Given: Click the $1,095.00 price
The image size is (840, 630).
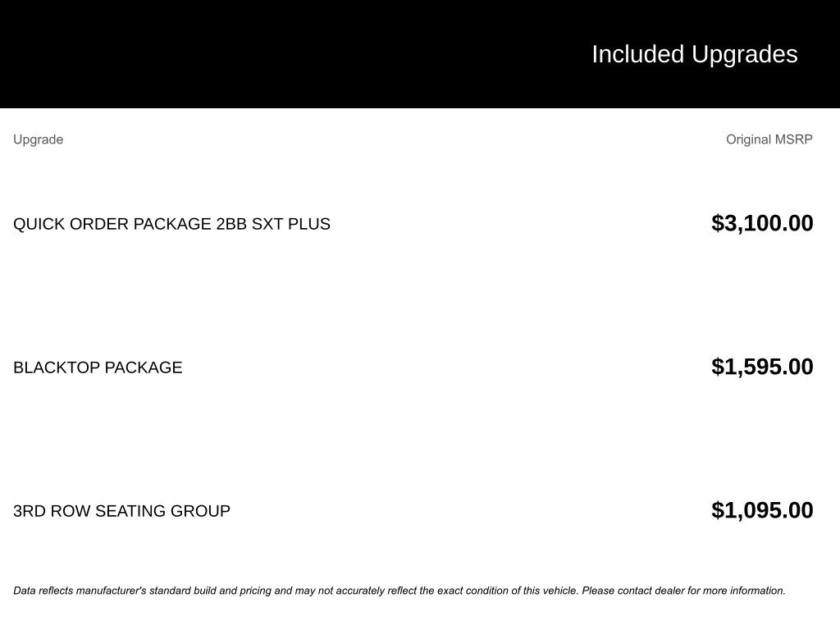Looking at the screenshot, I should [x=762, y=510].
